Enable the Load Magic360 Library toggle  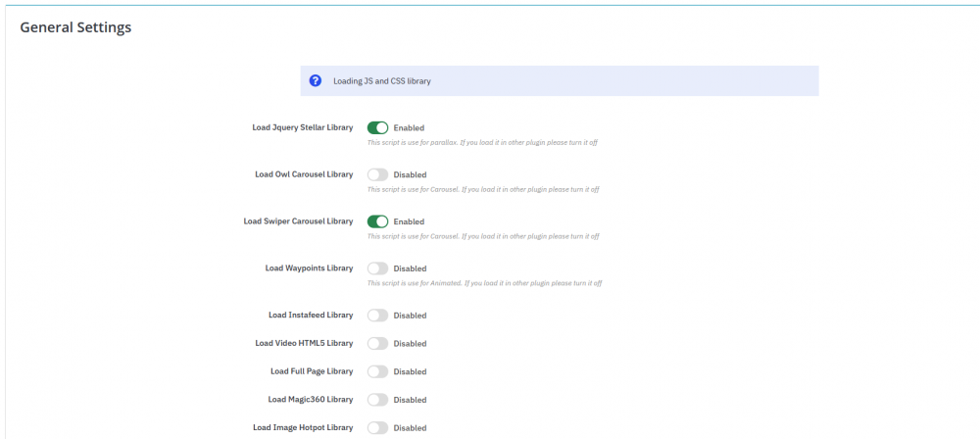coord(377,400)
